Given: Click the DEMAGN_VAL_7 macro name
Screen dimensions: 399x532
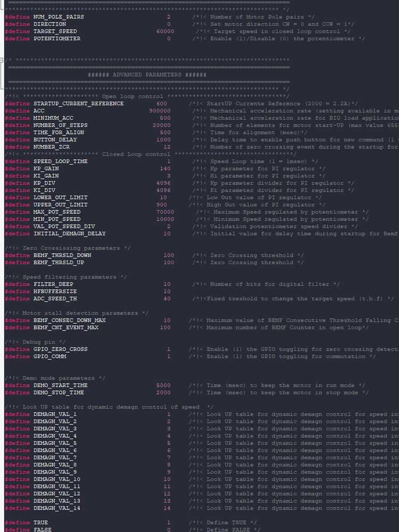Looking at the screenshot, I should [55, 457].
